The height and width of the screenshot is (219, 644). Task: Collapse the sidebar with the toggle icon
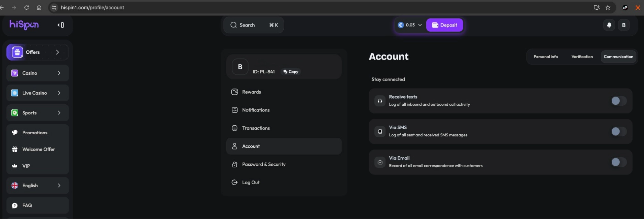tap(61, 25)
